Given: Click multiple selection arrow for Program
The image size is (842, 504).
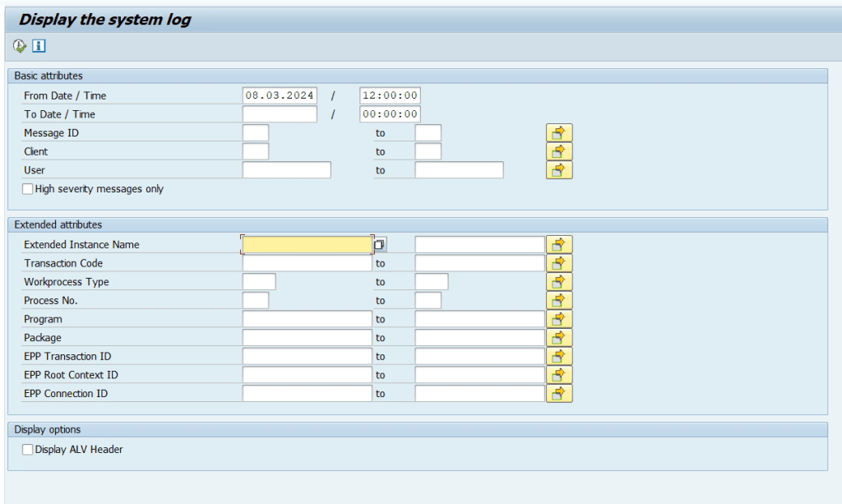Looking at the screenshot, I should (559, 319).
